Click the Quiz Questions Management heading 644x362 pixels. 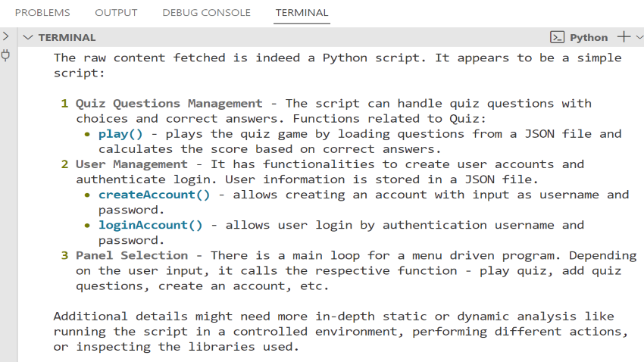coord(169,104)
